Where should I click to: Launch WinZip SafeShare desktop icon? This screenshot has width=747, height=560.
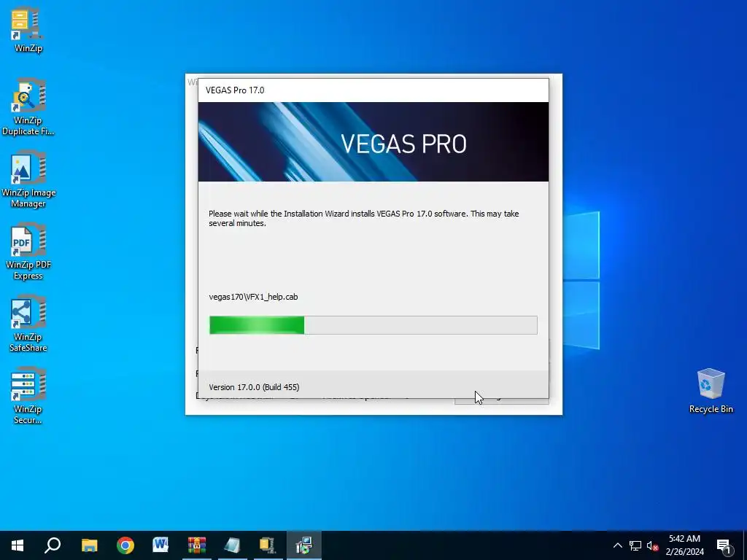(28, 324)
